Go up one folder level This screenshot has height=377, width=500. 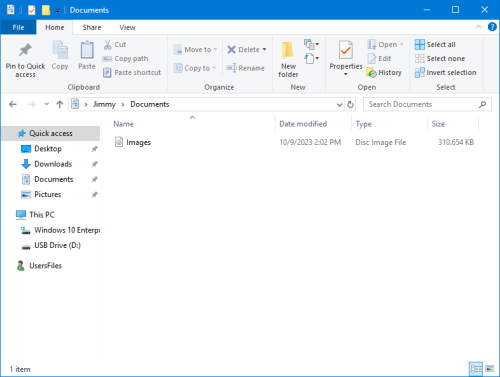point(60,105)
